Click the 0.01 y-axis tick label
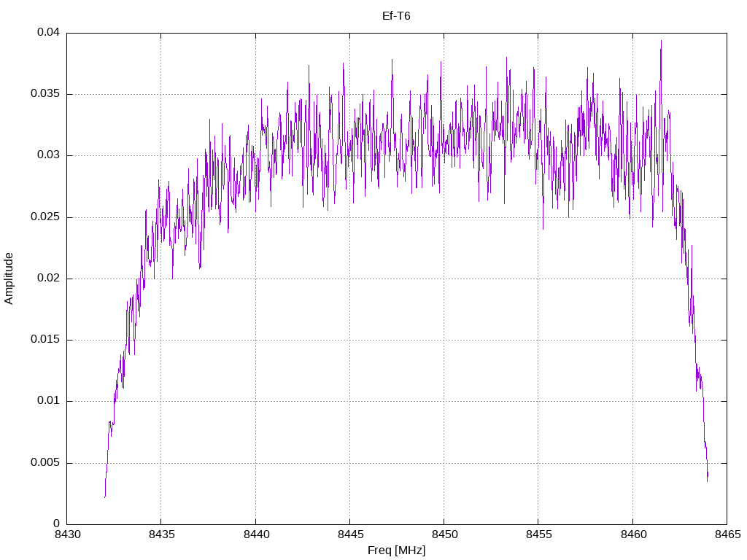 pyautogui.click(x=49, y=400)
